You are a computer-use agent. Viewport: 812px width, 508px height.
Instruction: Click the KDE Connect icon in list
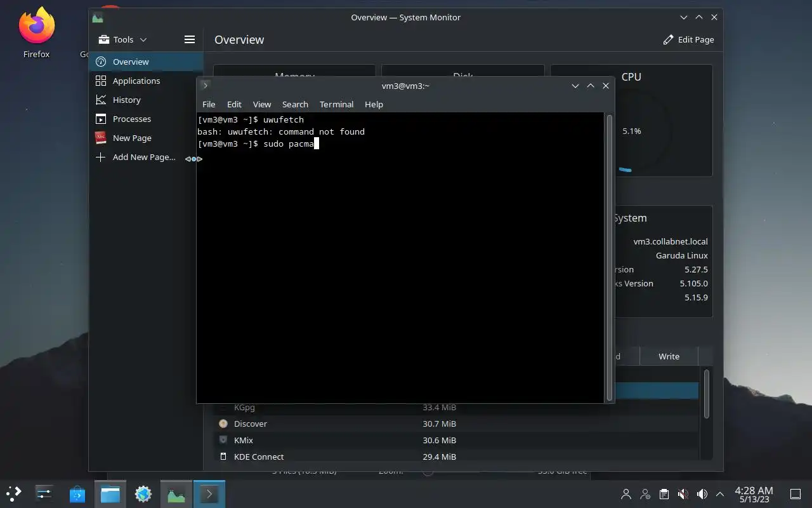click(x=223, y=457)
